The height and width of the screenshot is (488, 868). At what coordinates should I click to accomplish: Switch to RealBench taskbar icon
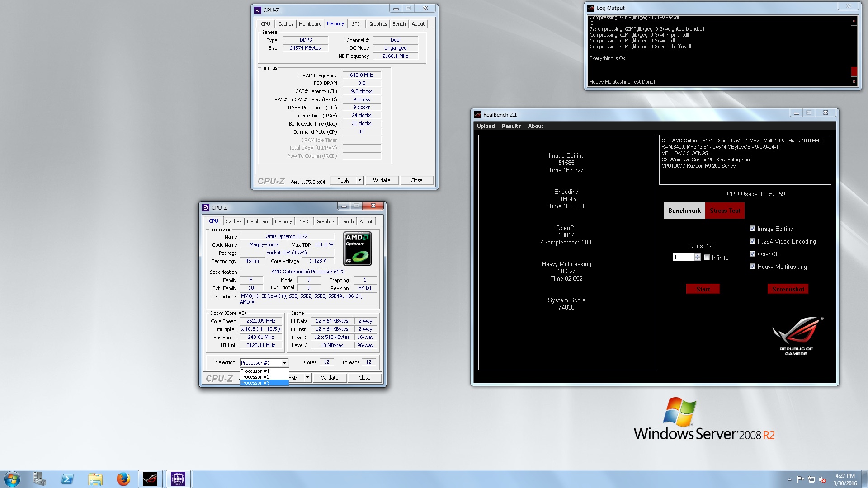[x=150, y=479]
